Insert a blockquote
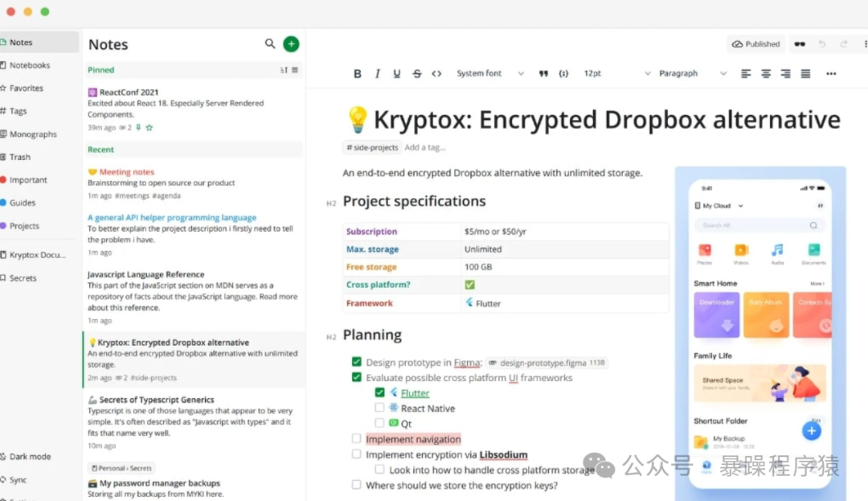This screenshot has width=868, height=501. [x=543, y=74]
